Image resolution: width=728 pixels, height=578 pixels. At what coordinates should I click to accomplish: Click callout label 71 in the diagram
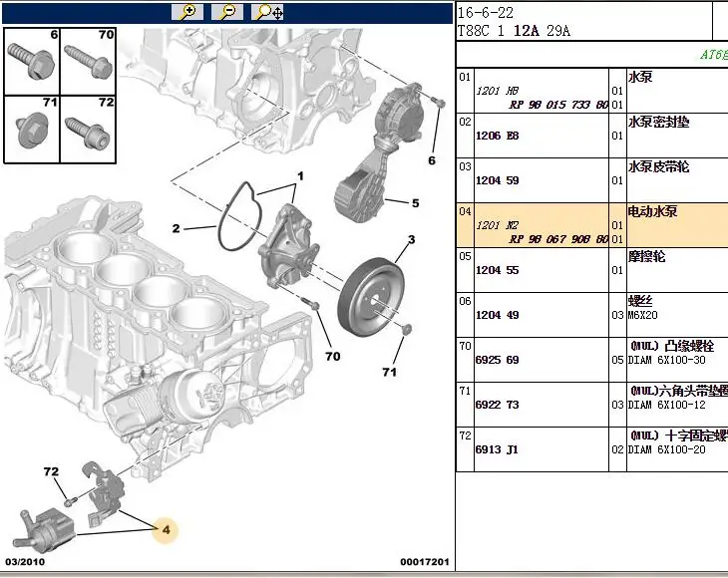pos(390,372)
